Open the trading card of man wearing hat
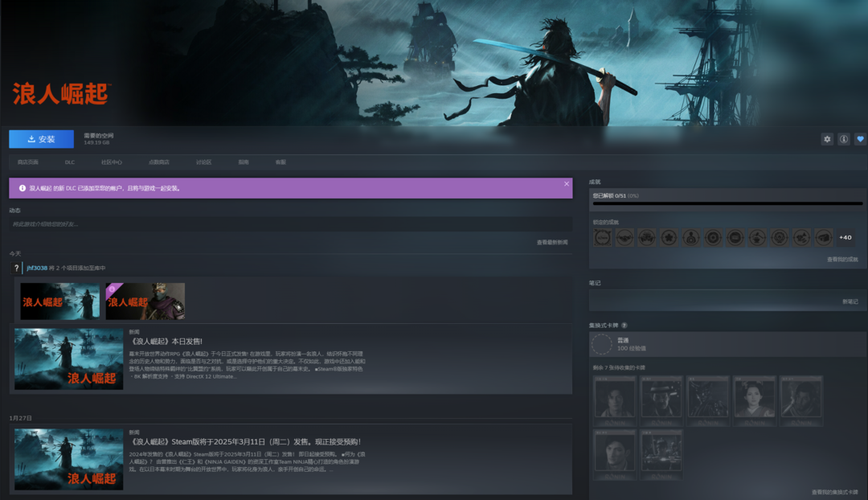The image size is (868, 500). coord(661,401)
